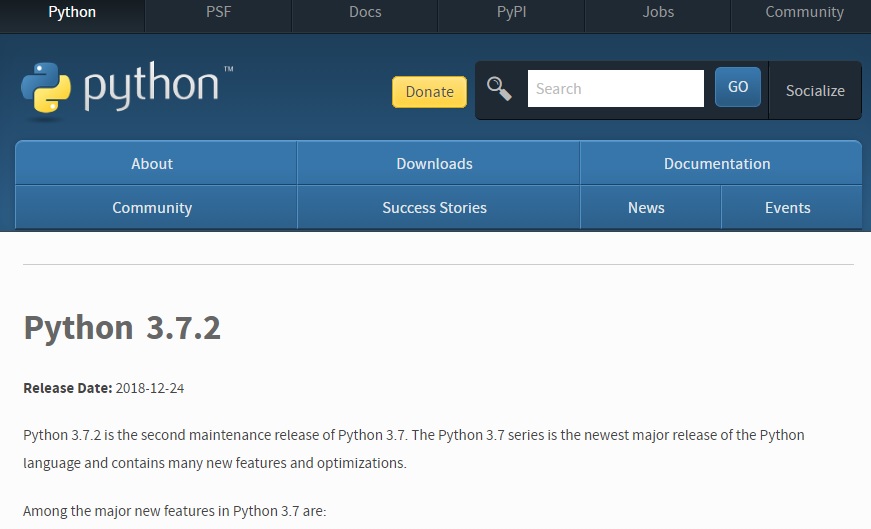Focus the Search input field

pos(615,88)
